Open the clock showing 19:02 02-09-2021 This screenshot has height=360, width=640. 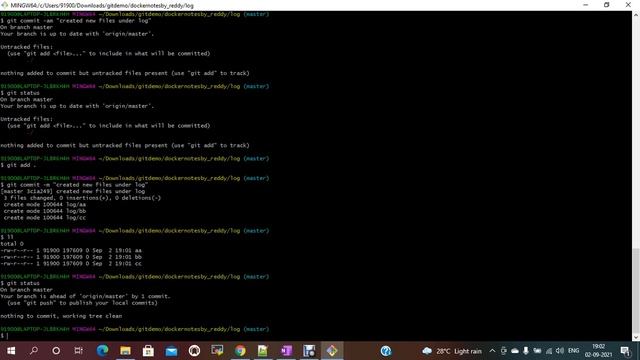[x=598, y=351]
